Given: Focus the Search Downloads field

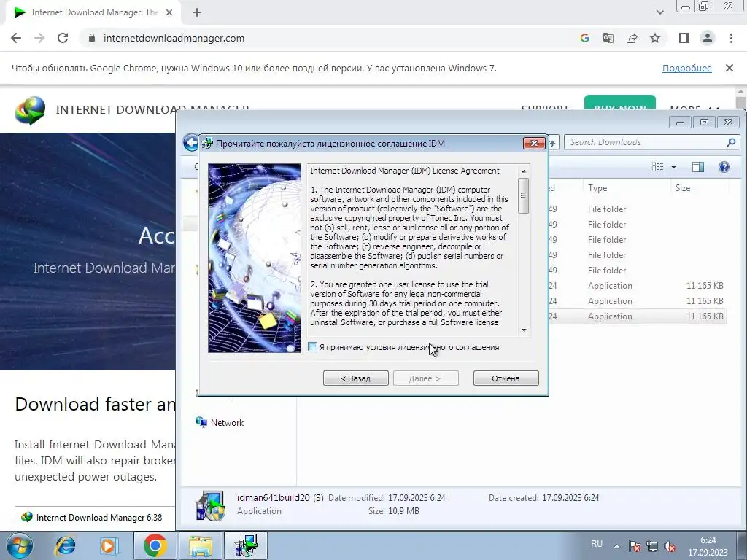Looking at the screenshot, I should pos(651,142).
